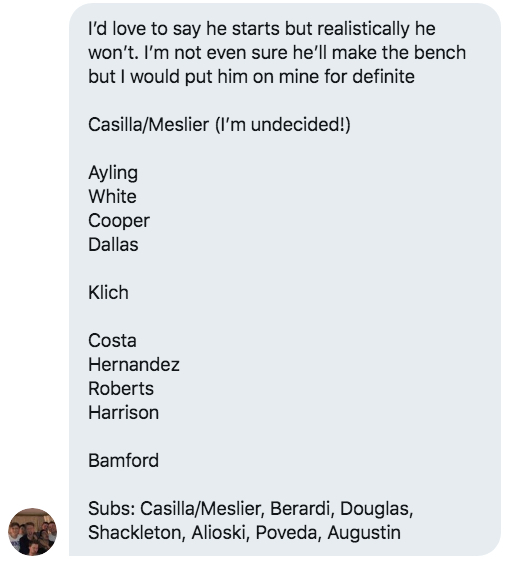Click the word Shackleton in the subs list
Screen dimensions: 515x561
point(137,533)
